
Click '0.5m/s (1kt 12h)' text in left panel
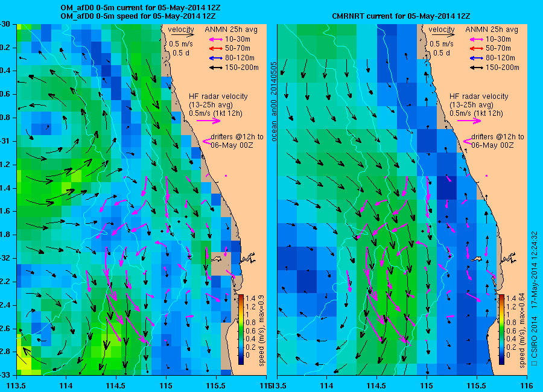[x=216, y=113]
